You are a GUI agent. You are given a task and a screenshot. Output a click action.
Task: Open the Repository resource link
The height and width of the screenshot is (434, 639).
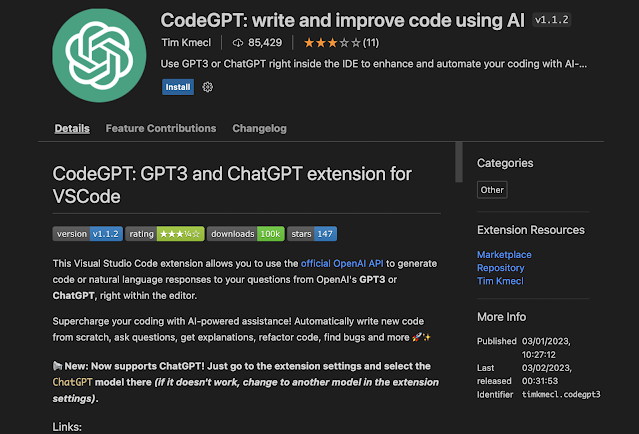500,268
